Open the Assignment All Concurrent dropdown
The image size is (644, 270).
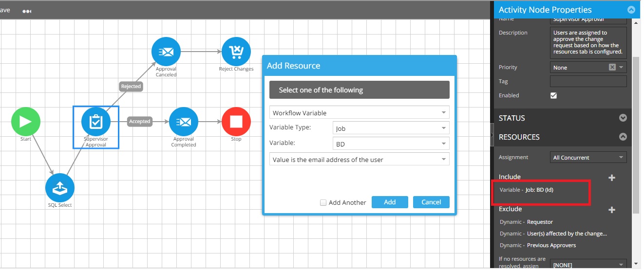(x=588, y=158)
